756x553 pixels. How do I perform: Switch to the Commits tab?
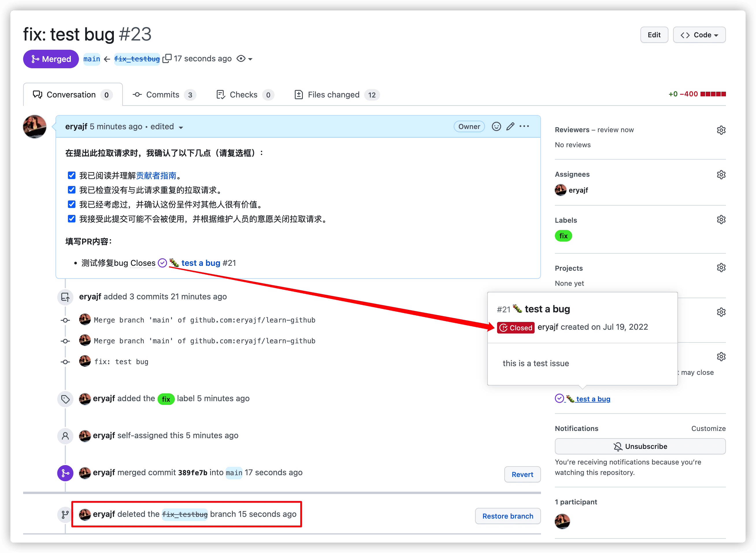click(164, 95)
